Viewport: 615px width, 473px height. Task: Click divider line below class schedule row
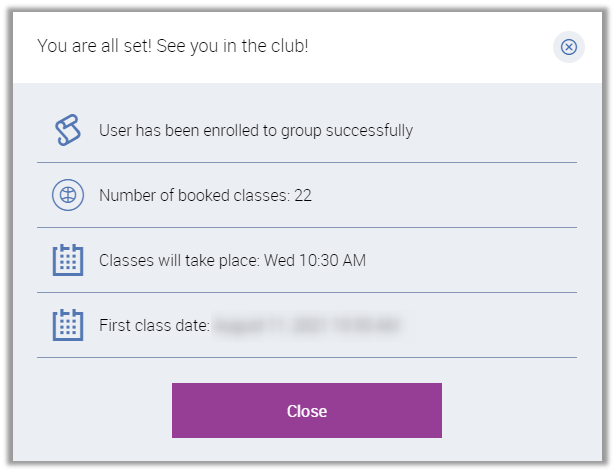(x=307, y=292)
